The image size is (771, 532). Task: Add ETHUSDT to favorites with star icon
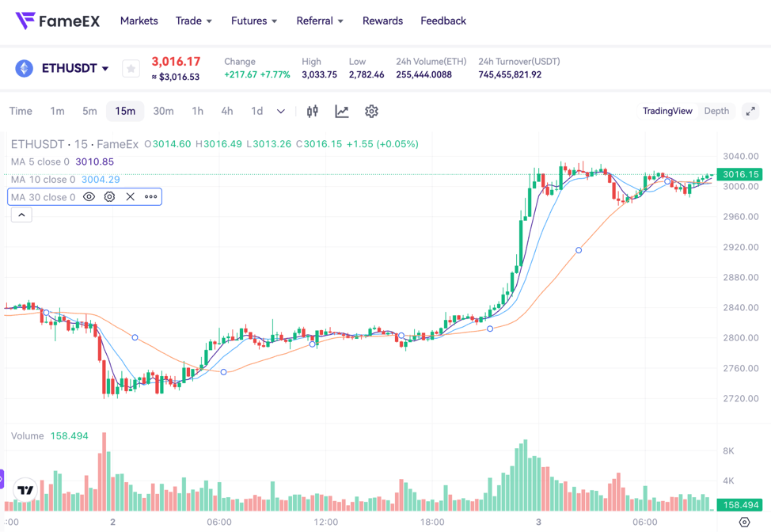[x=131, y=69]
